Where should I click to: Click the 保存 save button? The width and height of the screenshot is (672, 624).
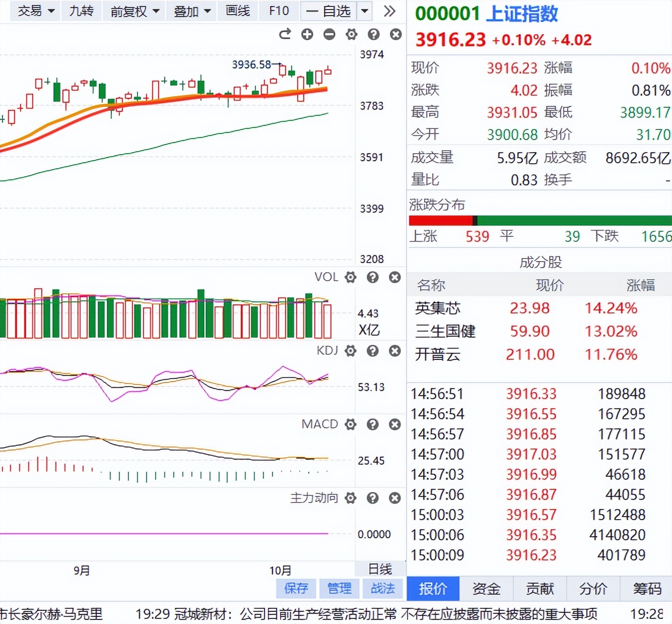296,588
